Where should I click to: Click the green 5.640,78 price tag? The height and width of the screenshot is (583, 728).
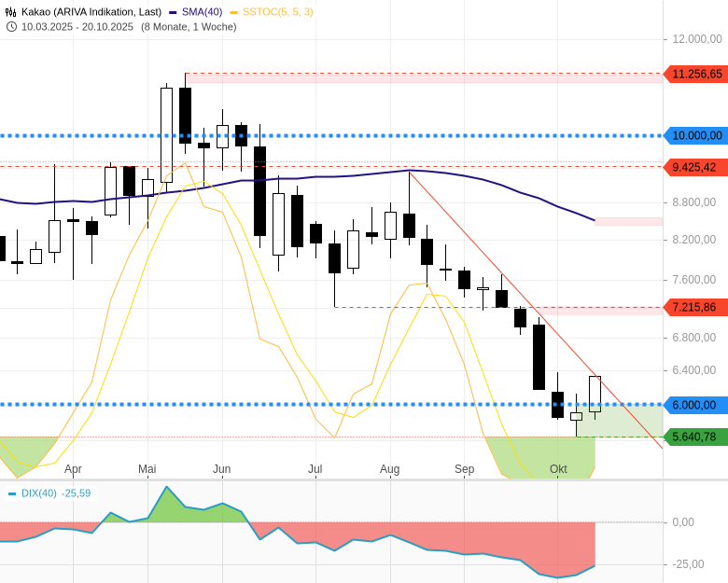click(x=695, y=437)
